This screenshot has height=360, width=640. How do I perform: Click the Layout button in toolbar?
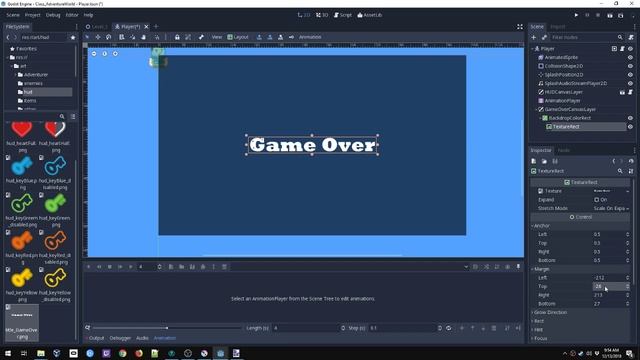[238, 37]
